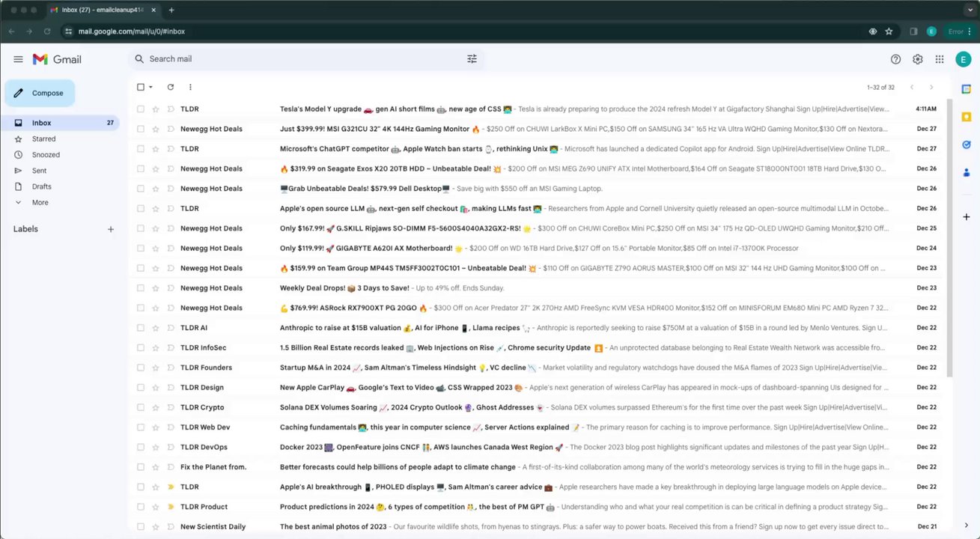The image size is (980, 539).
Task: Reload the browser page
Action: click(47, 31)
